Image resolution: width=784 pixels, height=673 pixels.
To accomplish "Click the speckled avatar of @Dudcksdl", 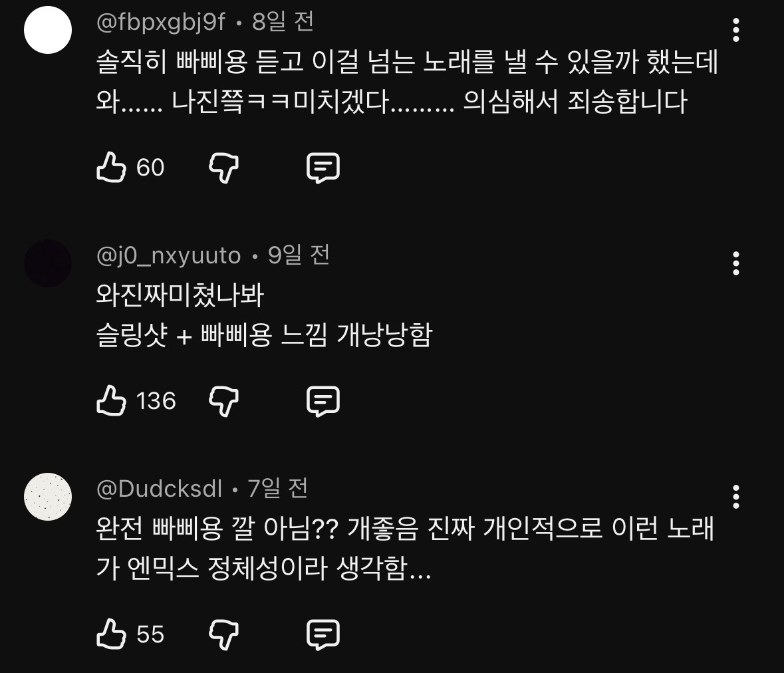I will 48,497.
